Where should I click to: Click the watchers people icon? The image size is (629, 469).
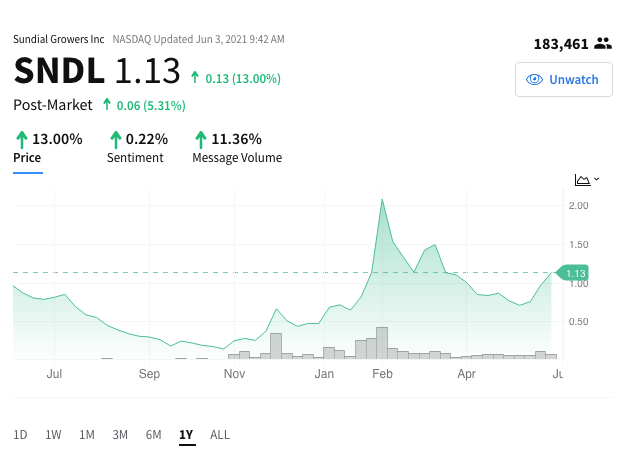603,43
